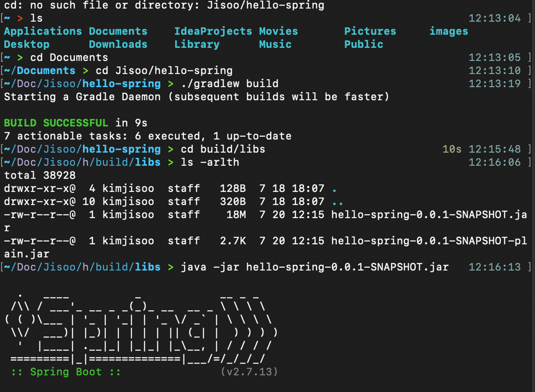Screen dimensions: 535x392
Task: Click the Public directory name
Action: pos(364,44)
